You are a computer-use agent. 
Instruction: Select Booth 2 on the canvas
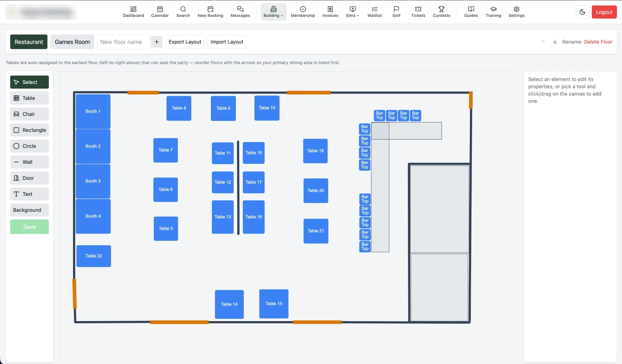click(x=93, y=146)
